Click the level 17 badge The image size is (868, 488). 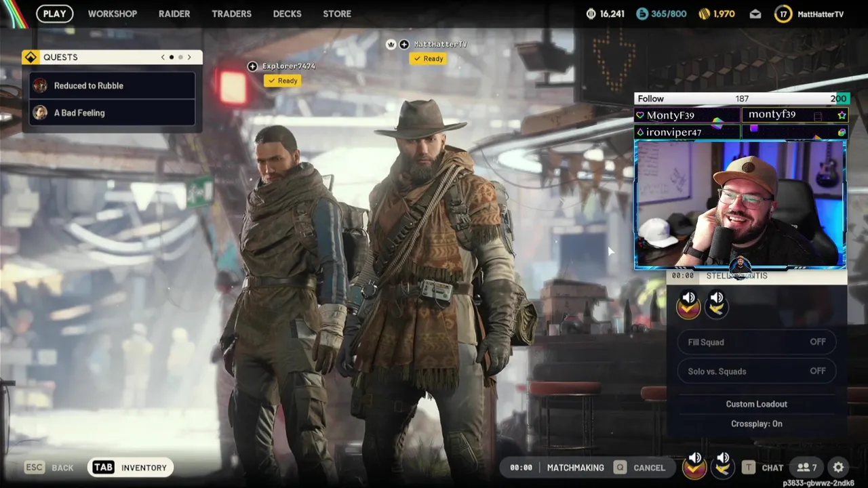point(783,14)
